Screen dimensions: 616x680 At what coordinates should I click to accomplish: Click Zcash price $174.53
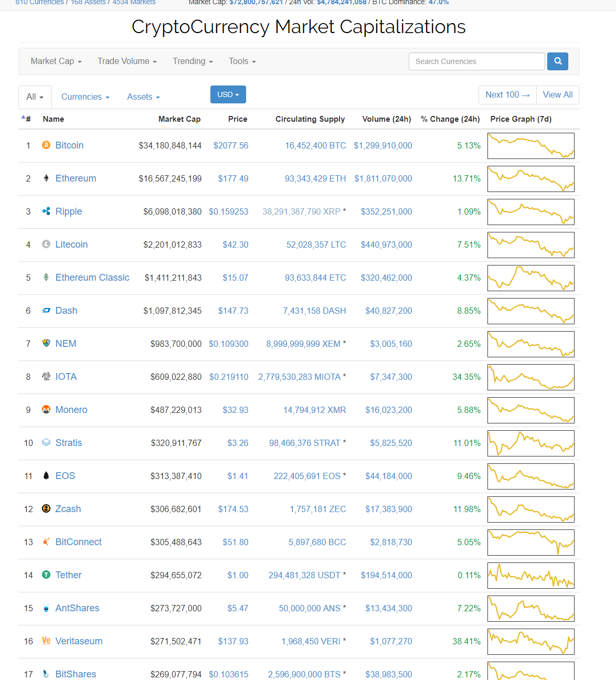click(x=233, y=509)
